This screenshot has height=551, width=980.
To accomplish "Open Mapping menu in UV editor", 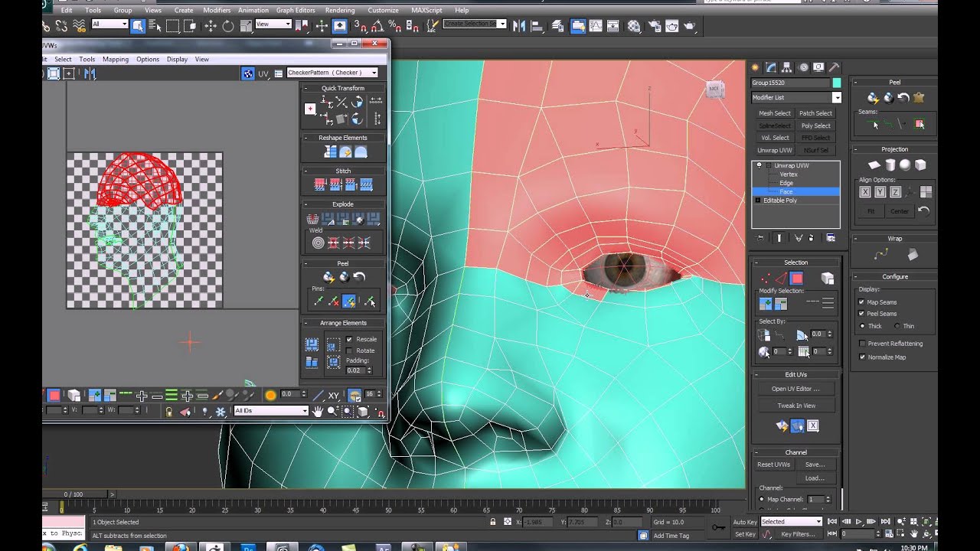I will (116, 59).
